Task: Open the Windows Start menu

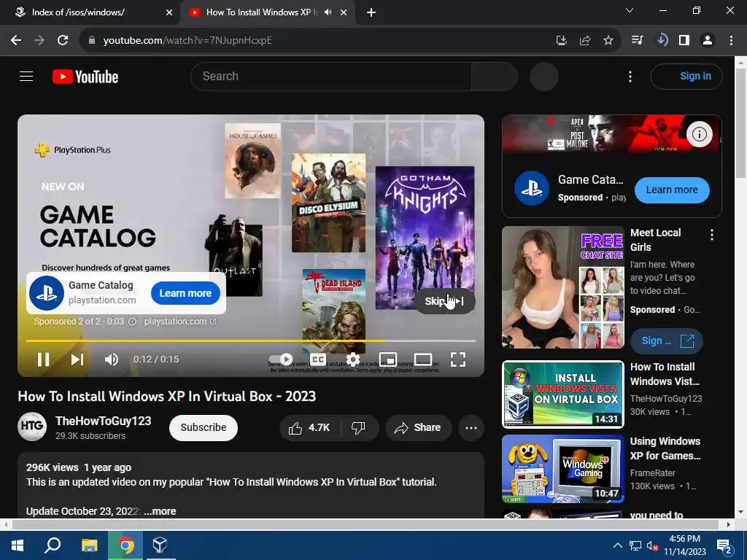Action: coord(18,545)
